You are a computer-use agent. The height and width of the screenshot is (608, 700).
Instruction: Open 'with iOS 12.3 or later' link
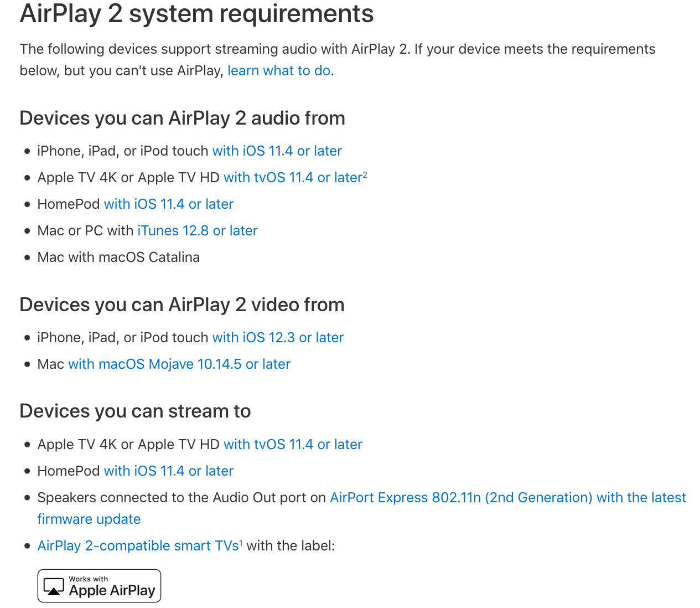pyautogui.click(x=278, y=338)
